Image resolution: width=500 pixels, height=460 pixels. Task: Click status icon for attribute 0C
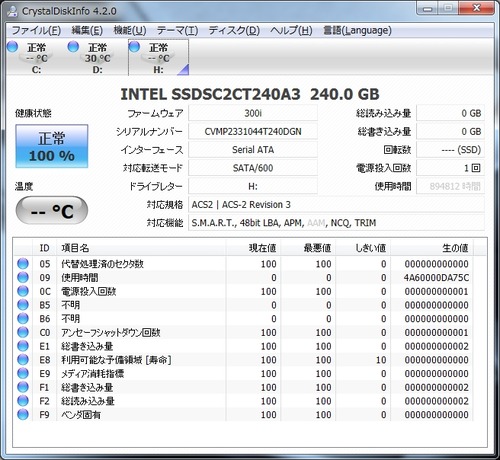click(23, 291)
